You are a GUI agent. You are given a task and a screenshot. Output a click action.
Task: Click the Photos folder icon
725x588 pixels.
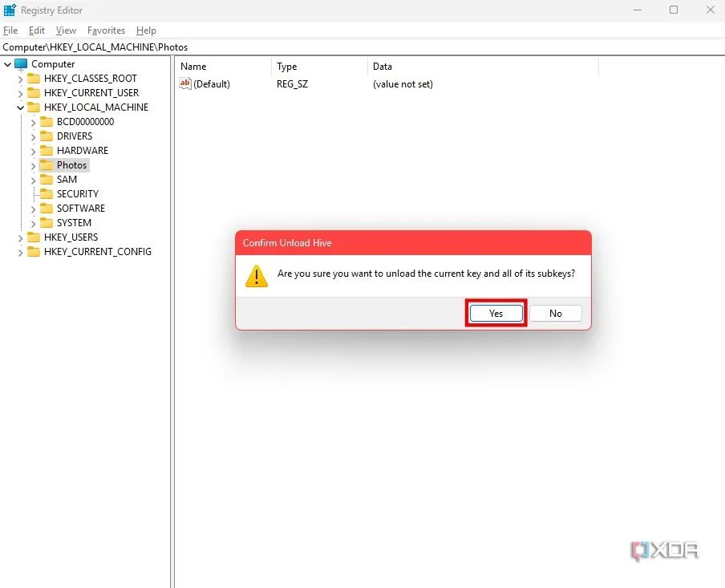(x=47, y=164)
